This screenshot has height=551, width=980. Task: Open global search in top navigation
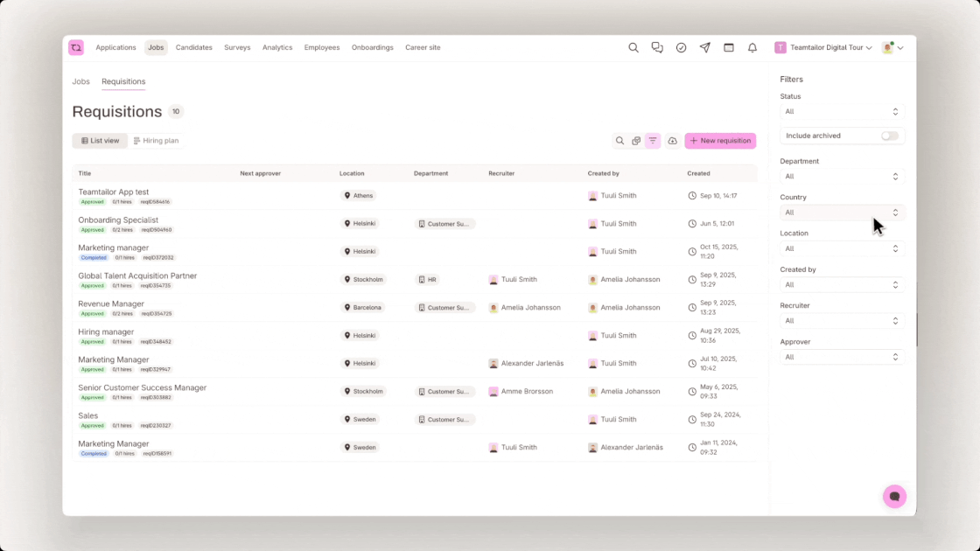pos(633,47)
